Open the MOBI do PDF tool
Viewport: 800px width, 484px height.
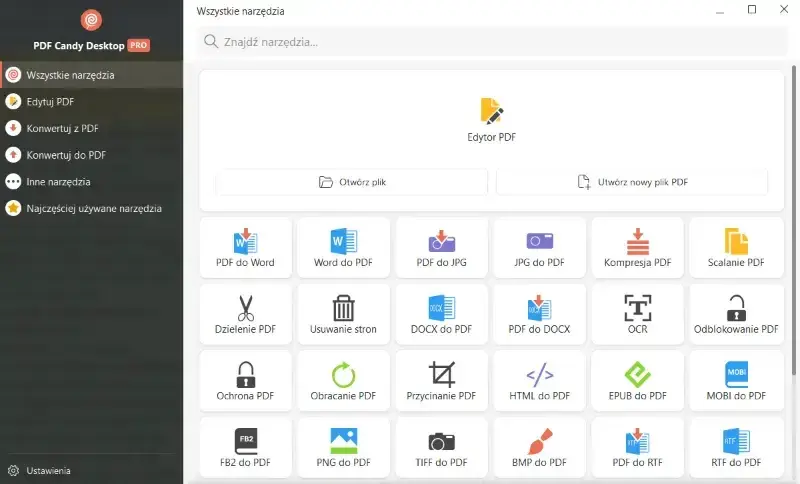tap(736, 380)
